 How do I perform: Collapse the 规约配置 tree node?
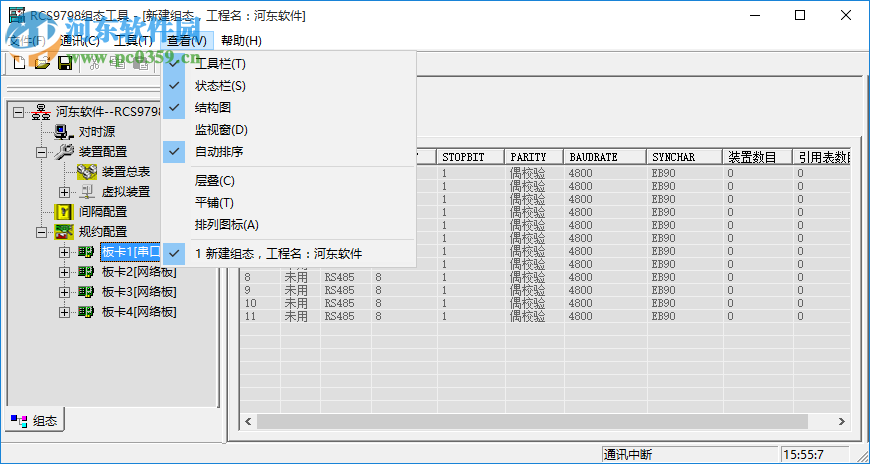tap(42, 232)
